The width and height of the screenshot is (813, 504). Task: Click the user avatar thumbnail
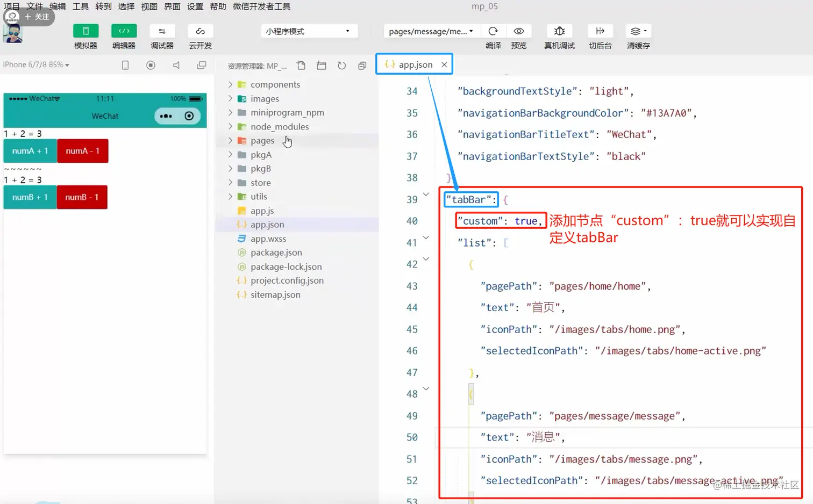12,33
